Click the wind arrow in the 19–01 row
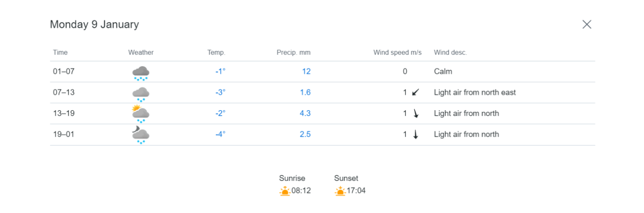Image resolution: width=644 pixels, height=213 pixels. pyautogui.click(x=416, y=134)
